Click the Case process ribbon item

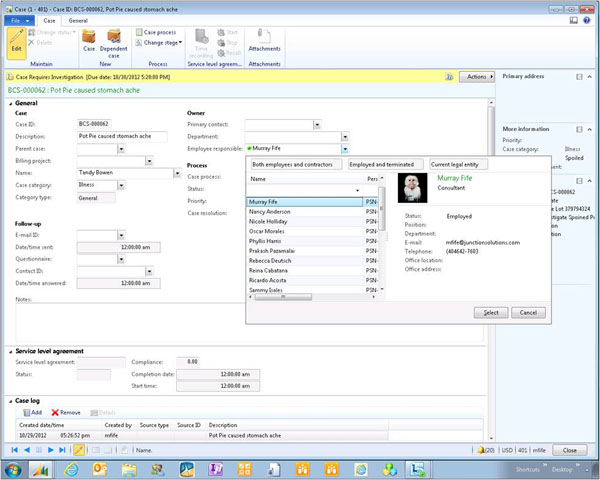tap(157, 32)
